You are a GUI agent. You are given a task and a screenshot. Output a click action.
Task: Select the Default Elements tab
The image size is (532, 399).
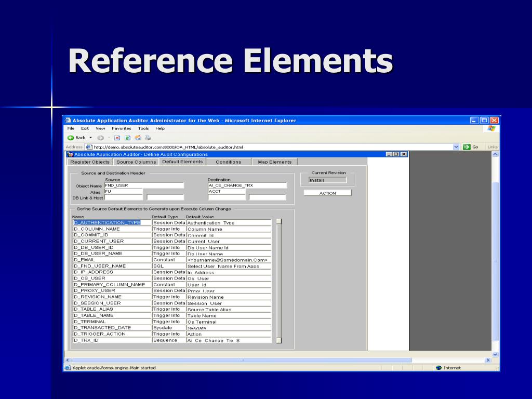pyautogui.click(x=182, y=162)
